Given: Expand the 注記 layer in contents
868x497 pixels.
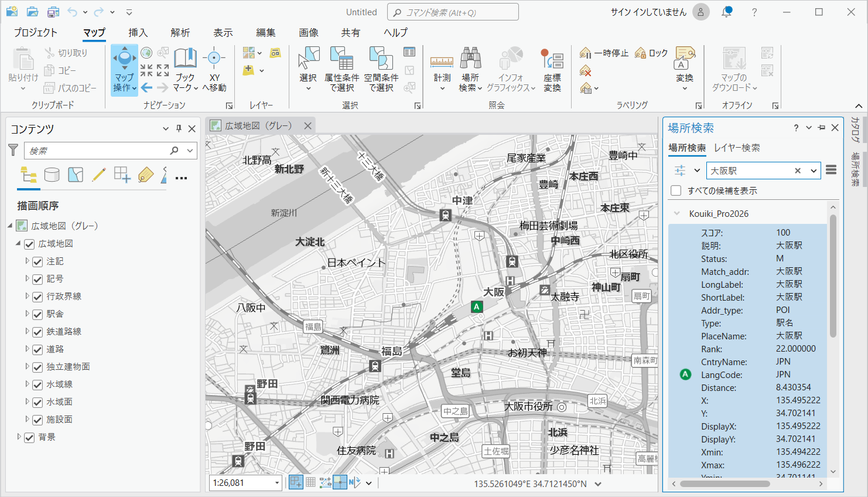Looking at the screenshot, I should pos(27,261).
